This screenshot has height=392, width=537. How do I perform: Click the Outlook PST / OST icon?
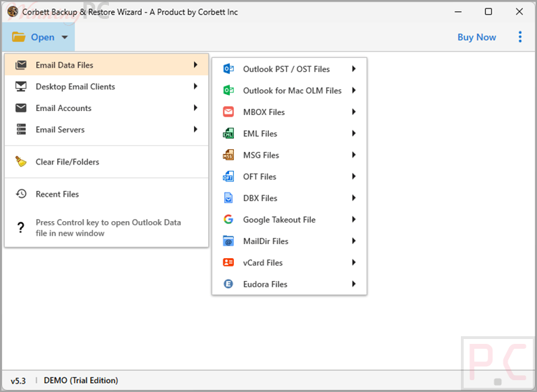coord(228,69)
